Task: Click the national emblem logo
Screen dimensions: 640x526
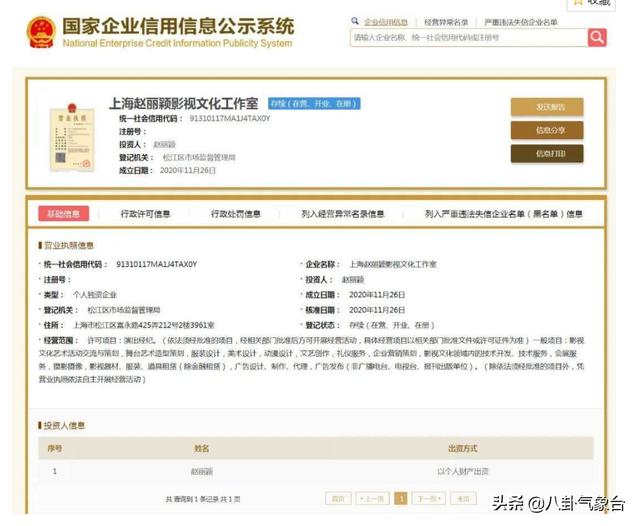Action: point(41,32)
